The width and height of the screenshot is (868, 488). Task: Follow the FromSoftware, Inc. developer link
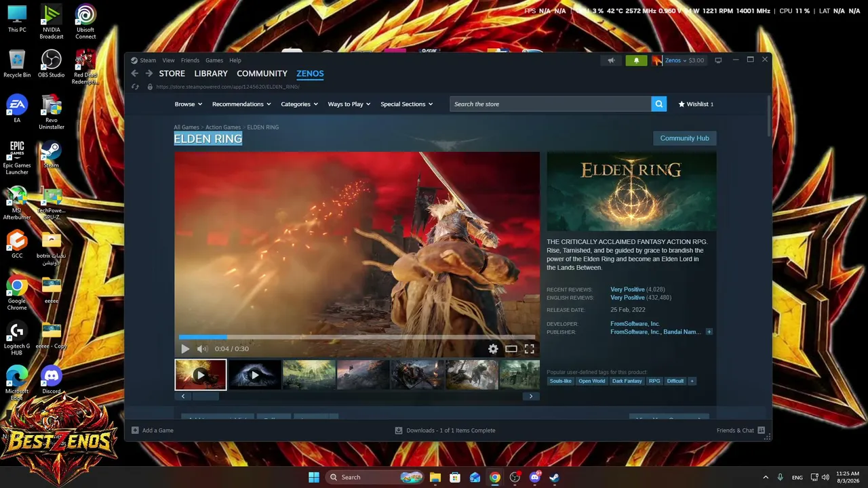coord(635,324)
